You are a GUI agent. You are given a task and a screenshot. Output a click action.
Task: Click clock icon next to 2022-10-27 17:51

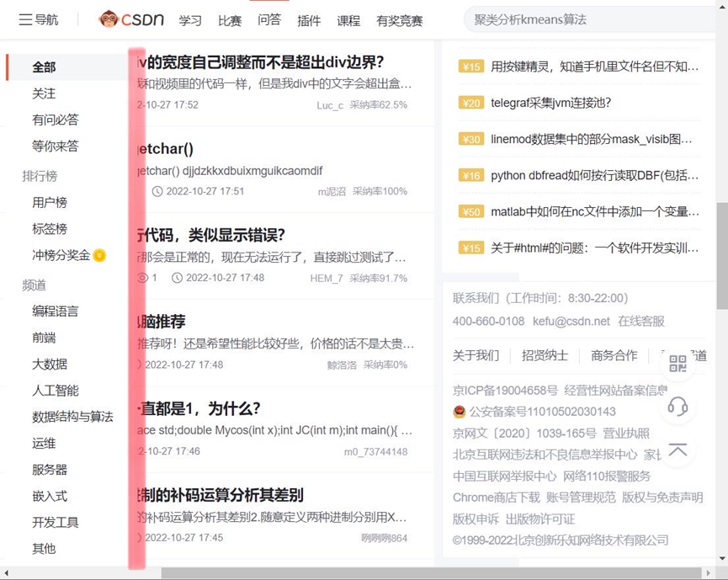(157, 191)
